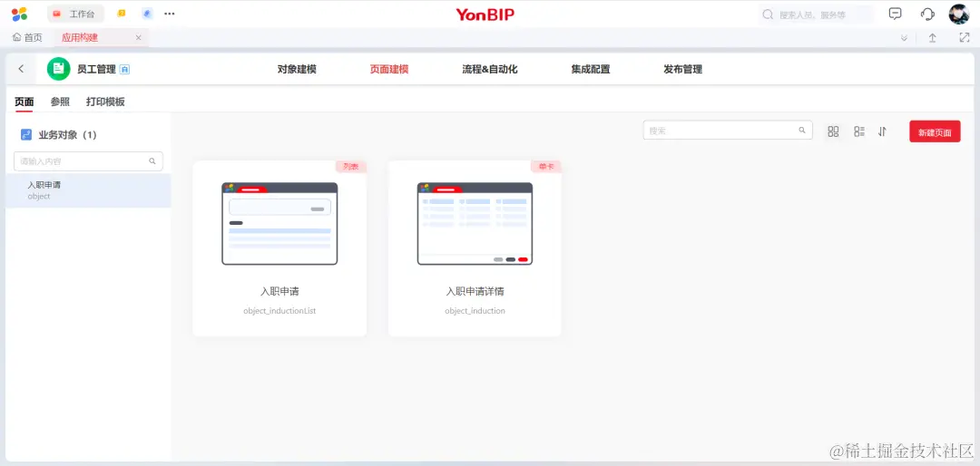Click the YonBIP logo
The image size is (980, 466).
(485, 15)
